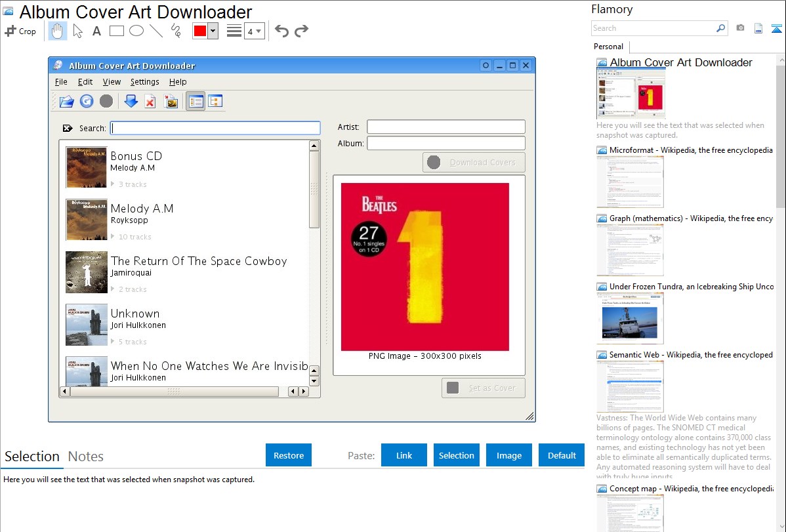Image resolution: width=786 pixels, height=532 pixels.
Task: Click the red color swatch
Action: 200,31
